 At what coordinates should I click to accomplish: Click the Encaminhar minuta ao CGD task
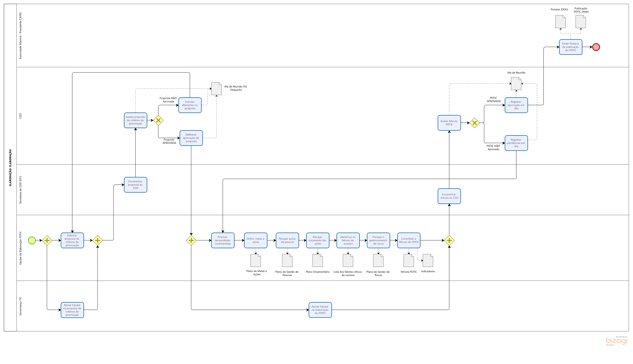coord(449,196)
